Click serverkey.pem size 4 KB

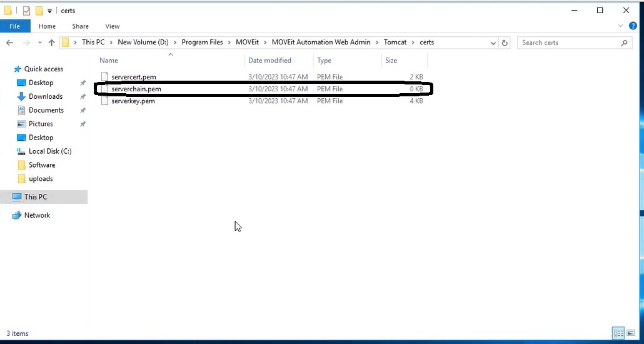pyautogui.click(x=416, y=101)
